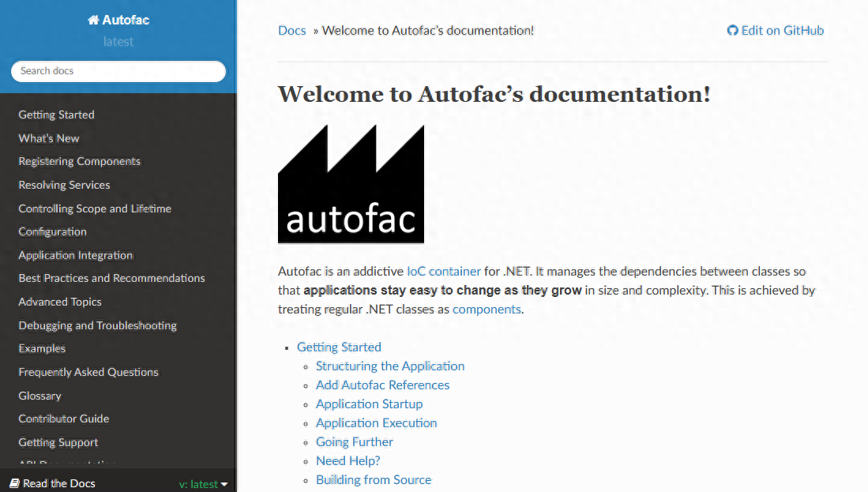The image size is (868, 492).
Task: Click the Read the Docs footer label
Action: (58, 483)
